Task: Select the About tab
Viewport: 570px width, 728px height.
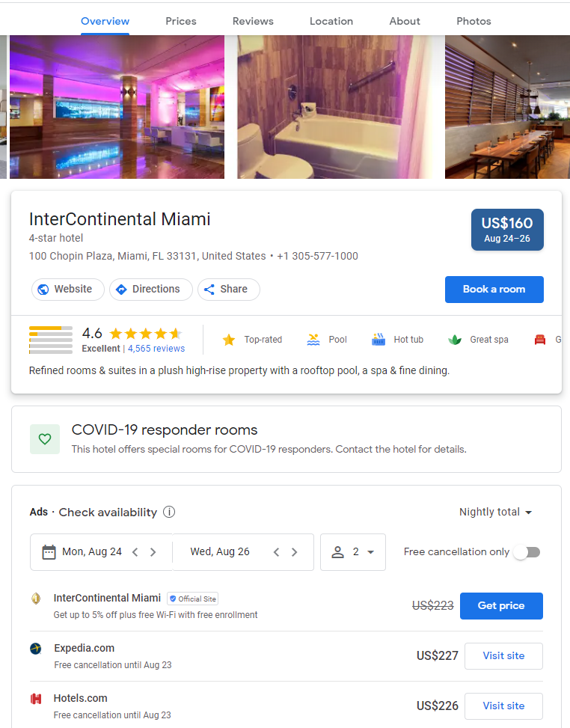Action: click(404, 21)
